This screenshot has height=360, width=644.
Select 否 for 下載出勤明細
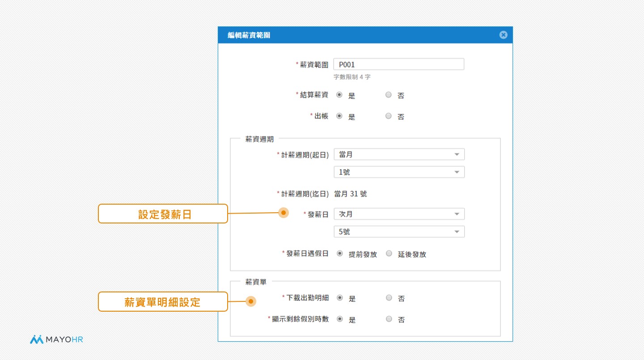coord(389,298)
